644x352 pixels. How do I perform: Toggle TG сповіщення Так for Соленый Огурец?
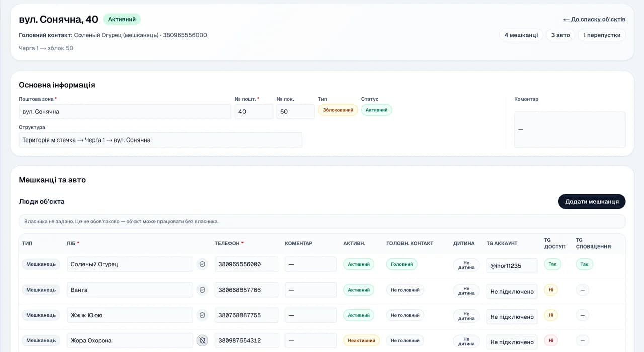point(584,264)
